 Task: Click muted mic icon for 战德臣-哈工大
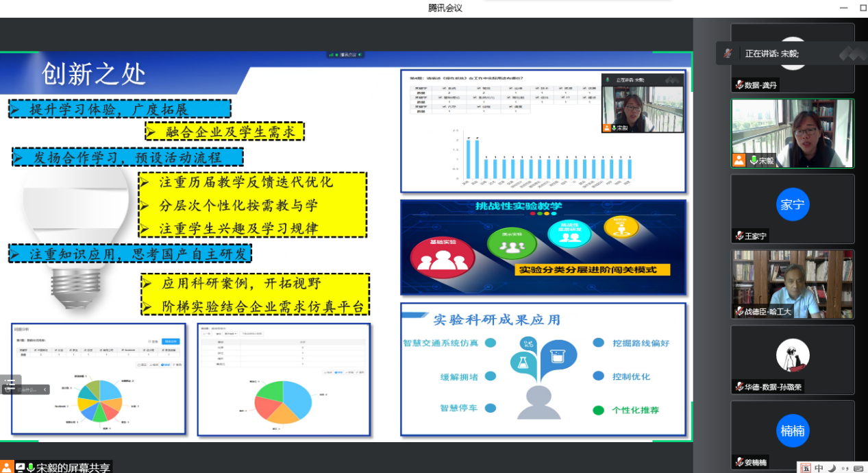point(739,311)
